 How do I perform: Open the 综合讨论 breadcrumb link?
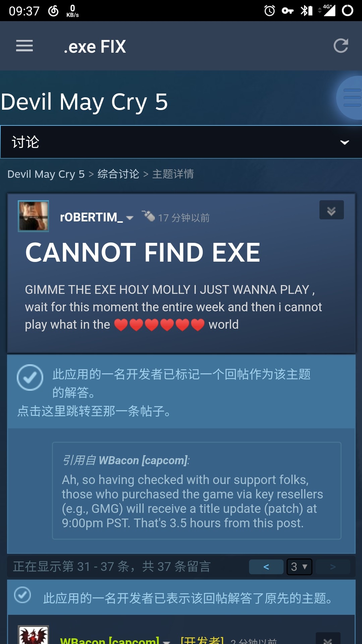[x=118, y=174]
